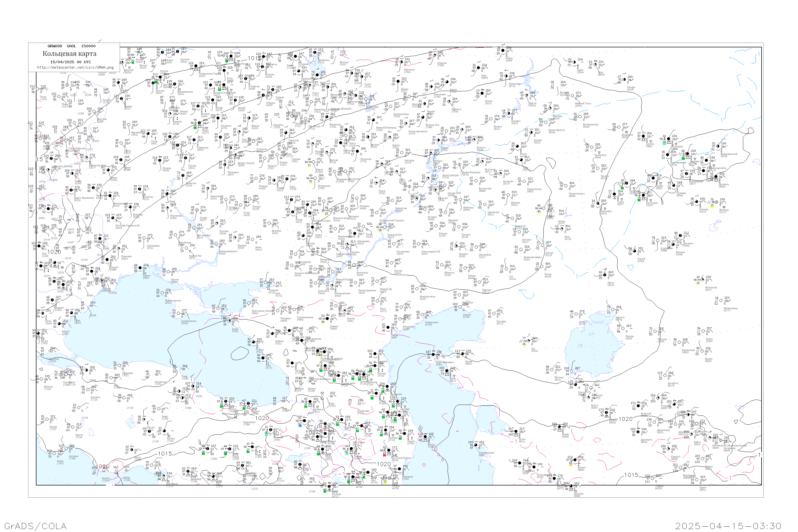The height and width of the screenshot is (532, 798).
Task: Click the Pars Abad Moghan station circle
Action: point(389,451)
